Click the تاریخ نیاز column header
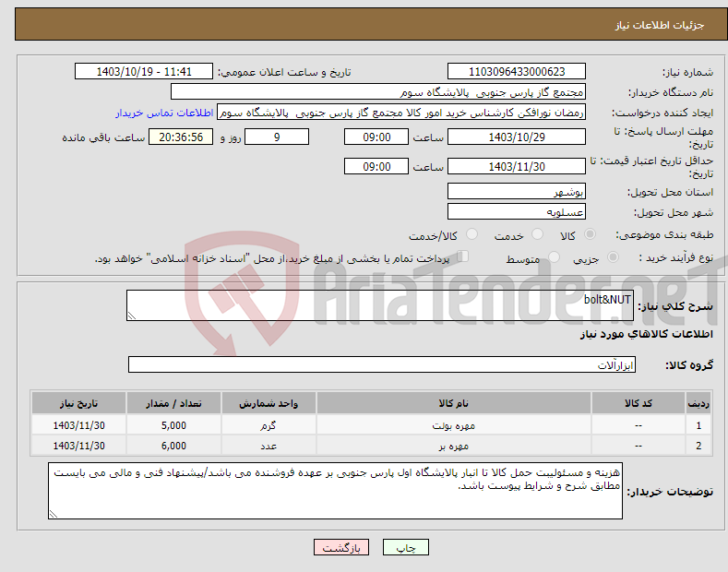Screen dimensions: 728x572 pyautogui.click(x=78, y=403)
